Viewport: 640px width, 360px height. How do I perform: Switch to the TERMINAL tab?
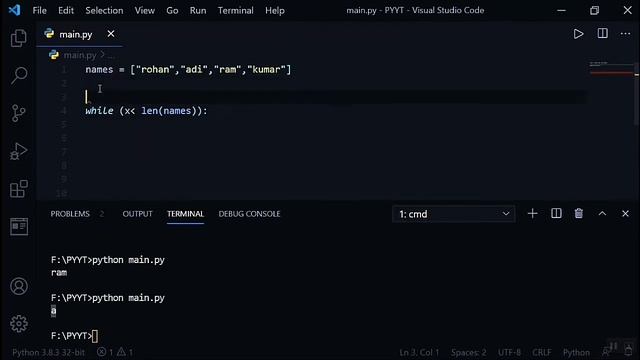[185, 214]
